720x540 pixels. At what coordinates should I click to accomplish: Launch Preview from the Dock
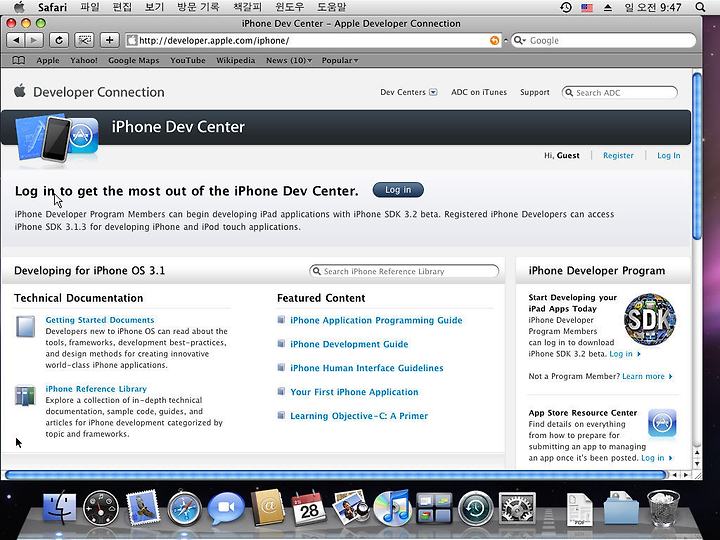(x=350, y=507)
